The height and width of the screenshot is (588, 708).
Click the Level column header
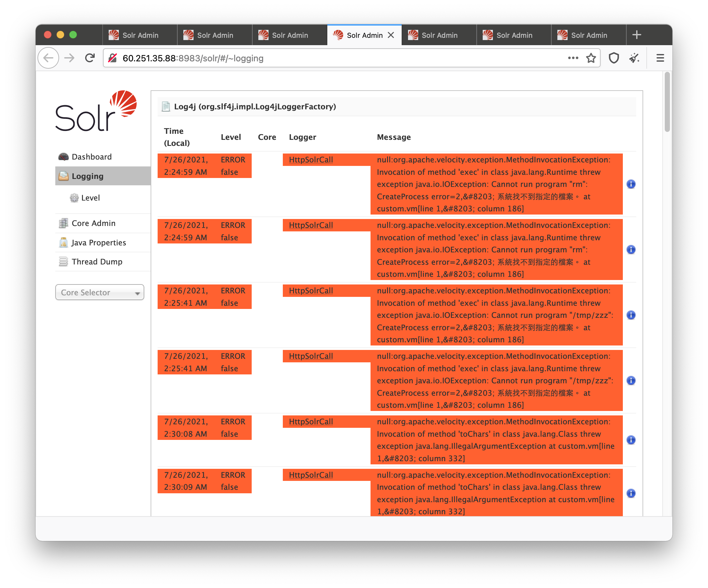point(231,137)
